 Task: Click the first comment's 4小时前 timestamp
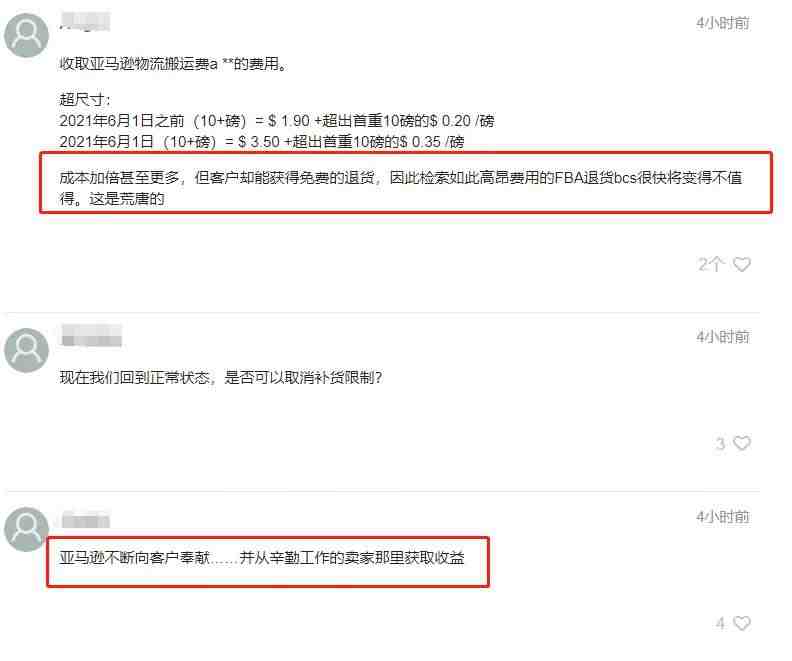click(722, 23)
